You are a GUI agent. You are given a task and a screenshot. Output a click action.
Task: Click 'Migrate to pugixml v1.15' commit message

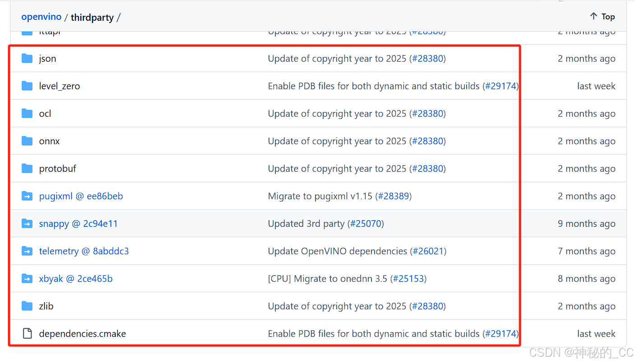(320, 196)
